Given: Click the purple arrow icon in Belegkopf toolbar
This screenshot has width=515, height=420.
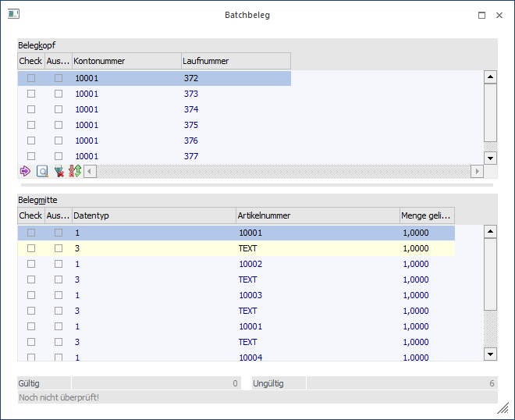Looking at the screenshot, I should click(25, 171).
